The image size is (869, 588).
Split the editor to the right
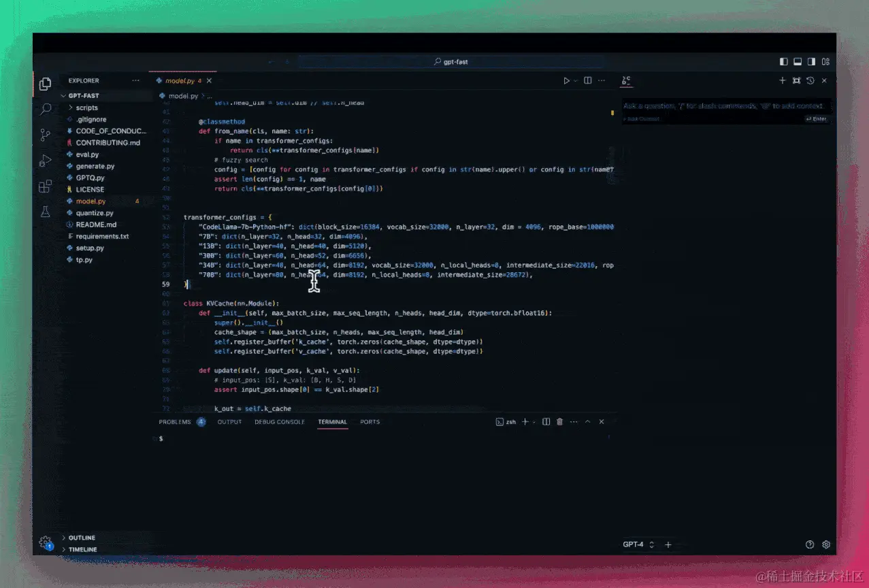pos(588,80)
